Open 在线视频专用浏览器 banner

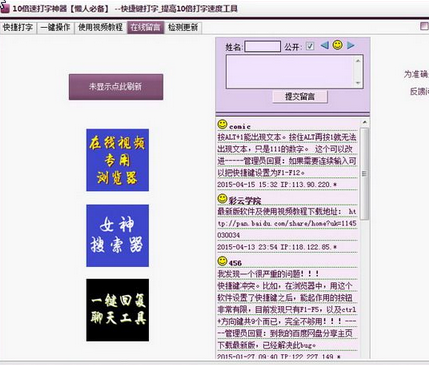[x=117, y=160]
